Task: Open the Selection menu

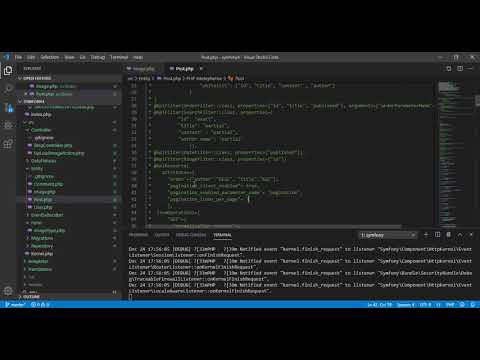Action: point(50,57)
